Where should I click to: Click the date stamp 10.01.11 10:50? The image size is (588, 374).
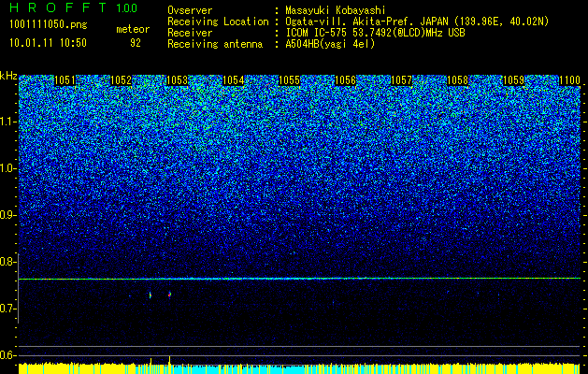pyautogui.click(x=48, y=43)
